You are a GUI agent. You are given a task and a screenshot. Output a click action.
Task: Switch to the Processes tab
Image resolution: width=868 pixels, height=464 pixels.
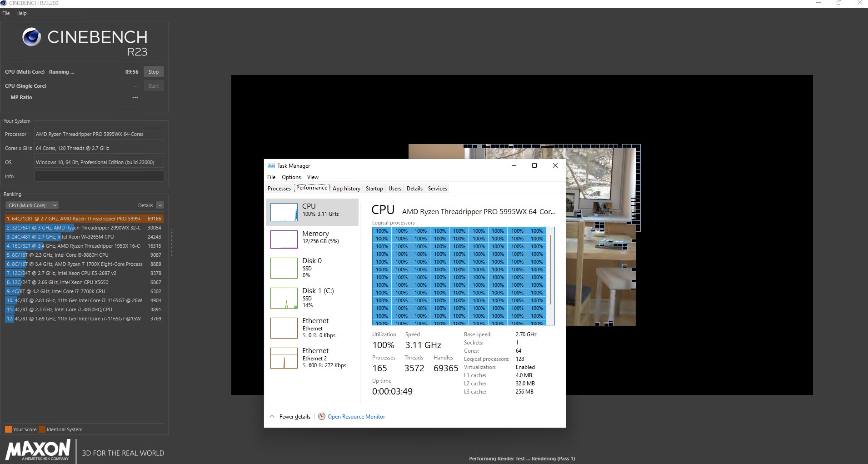point(279,189)
